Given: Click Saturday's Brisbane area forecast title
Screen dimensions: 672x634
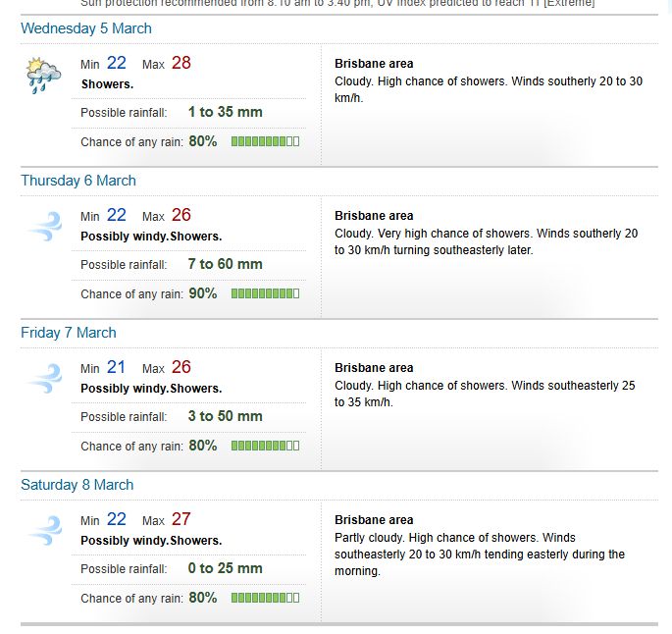Looking at the screenshot, I should pos(374,520).
